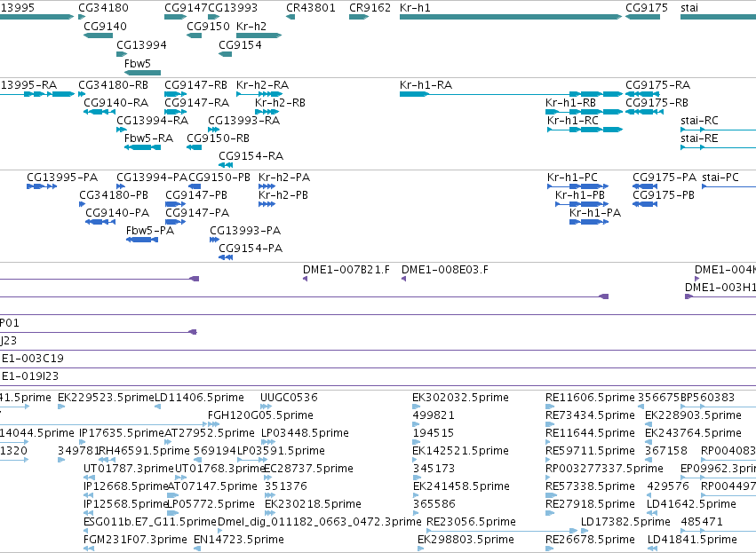Click the CG9150 gene label

(x=208, y=26)
